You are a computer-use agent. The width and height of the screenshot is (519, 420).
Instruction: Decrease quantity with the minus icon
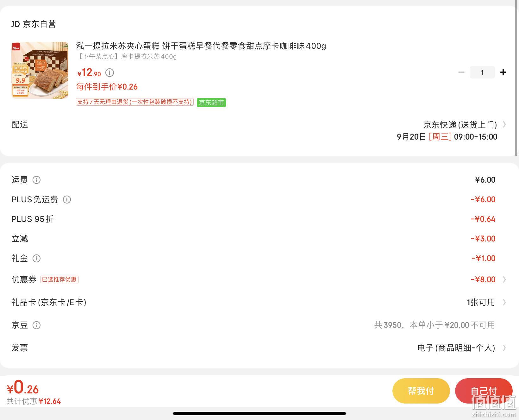(x=461, y=72)
